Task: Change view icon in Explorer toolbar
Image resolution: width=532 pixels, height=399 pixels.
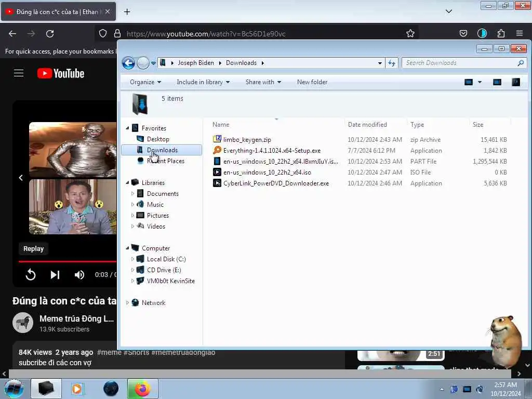Action: (469, 82)
